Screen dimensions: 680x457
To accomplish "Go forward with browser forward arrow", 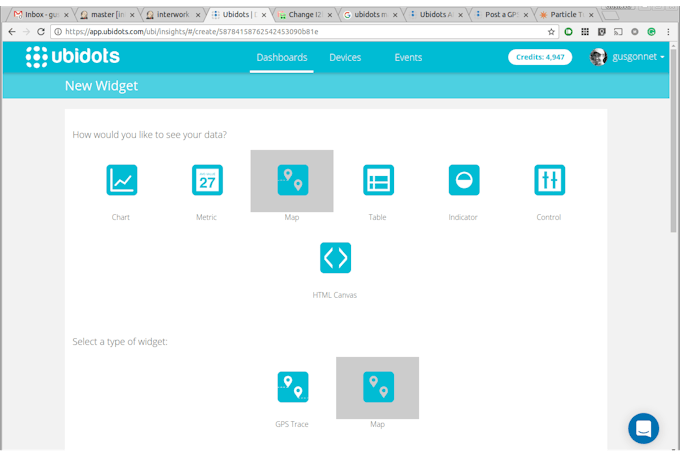I will [26, 32].
